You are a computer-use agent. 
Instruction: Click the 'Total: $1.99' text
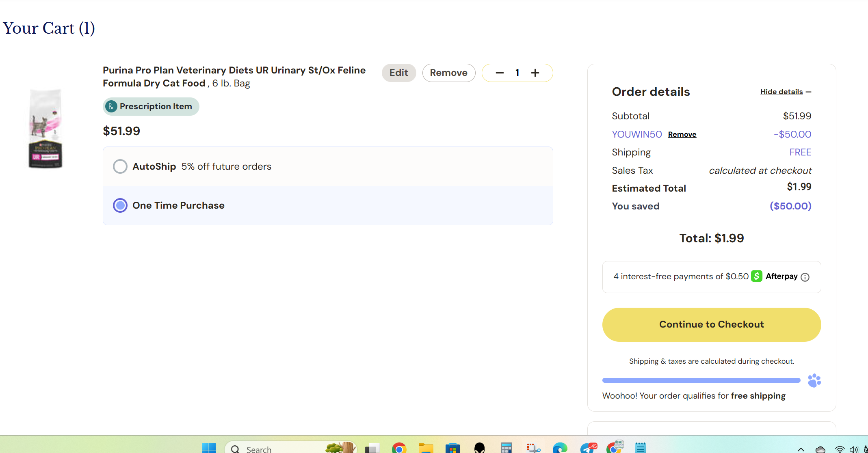pyautogui.click(x=712, y=238)
